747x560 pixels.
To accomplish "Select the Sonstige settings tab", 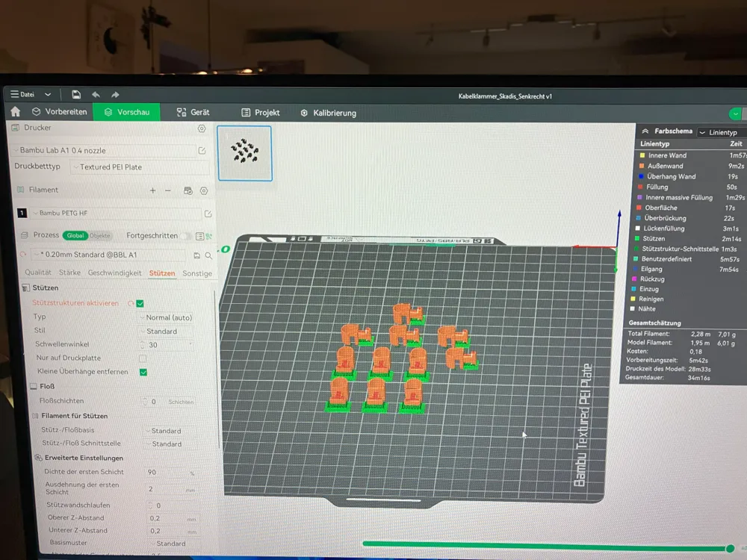I will (197, 273).
